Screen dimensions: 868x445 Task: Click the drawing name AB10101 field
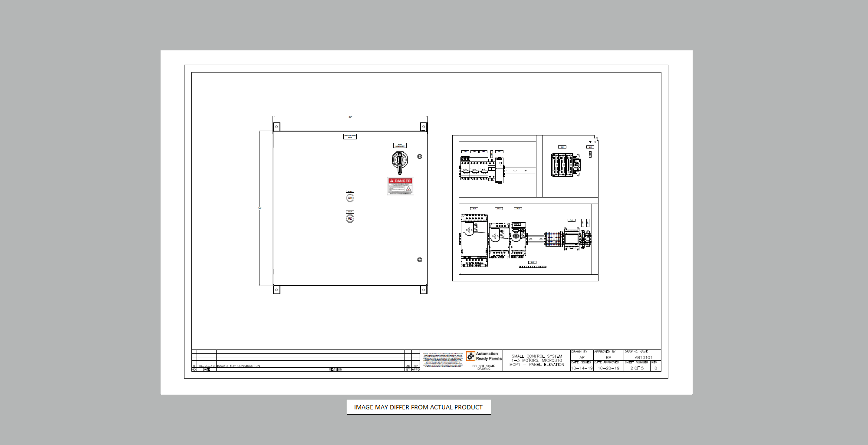643,357
